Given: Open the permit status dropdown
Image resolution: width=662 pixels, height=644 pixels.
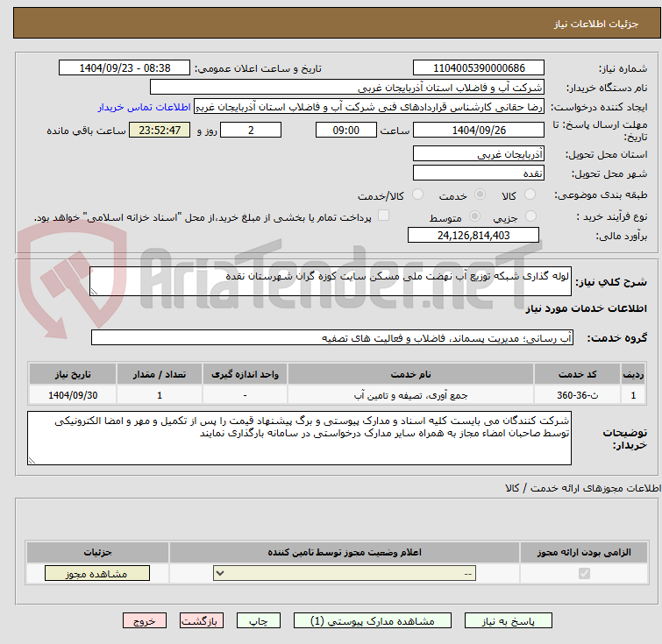Looking at the screenshot, I should pos(345,574).
